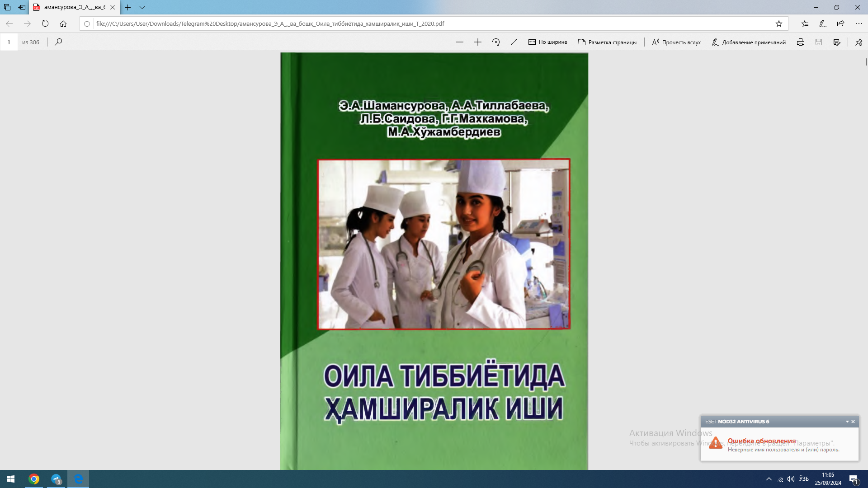868x488 pixels.
Task: Select По ширине fit-to-width option
Action: pos(547,42)
